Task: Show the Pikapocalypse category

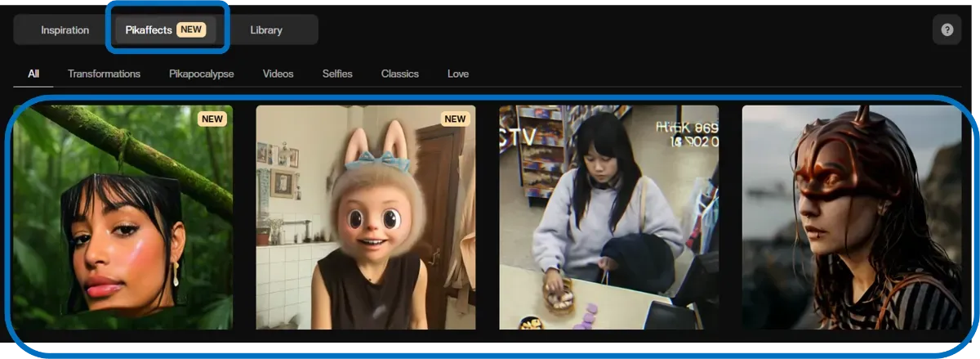Action: click(201, 74)
